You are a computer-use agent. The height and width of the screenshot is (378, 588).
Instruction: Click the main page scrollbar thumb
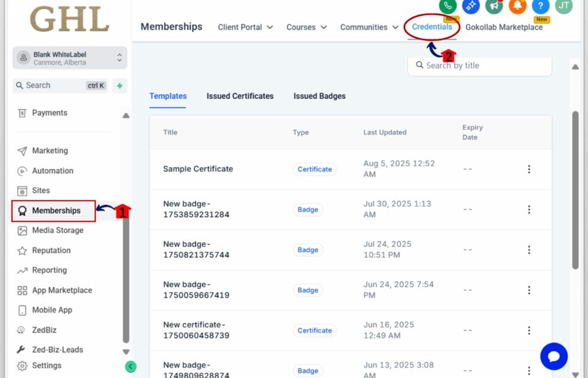point(575,190)
